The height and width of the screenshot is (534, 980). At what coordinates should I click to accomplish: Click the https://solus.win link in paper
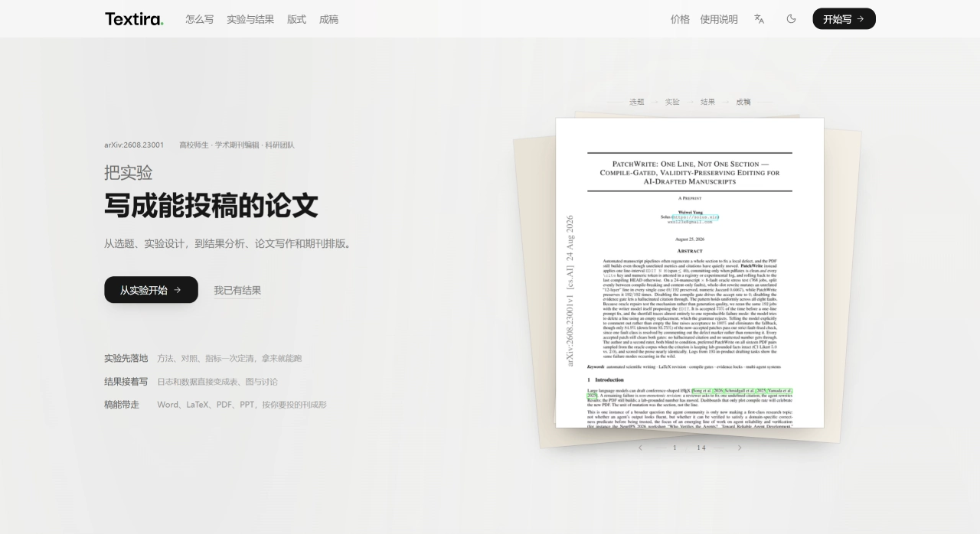(696, 217)
